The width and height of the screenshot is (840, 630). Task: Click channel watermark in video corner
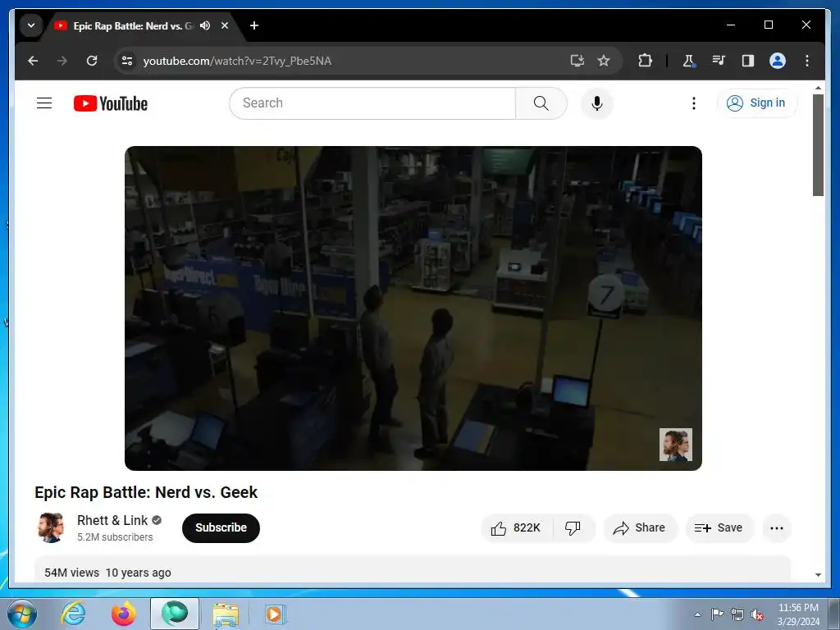676,445
